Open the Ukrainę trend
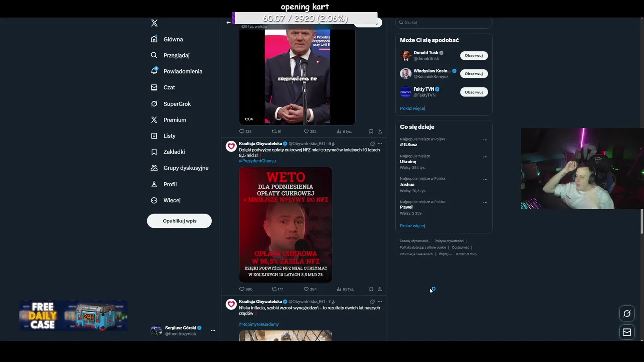 408,162
